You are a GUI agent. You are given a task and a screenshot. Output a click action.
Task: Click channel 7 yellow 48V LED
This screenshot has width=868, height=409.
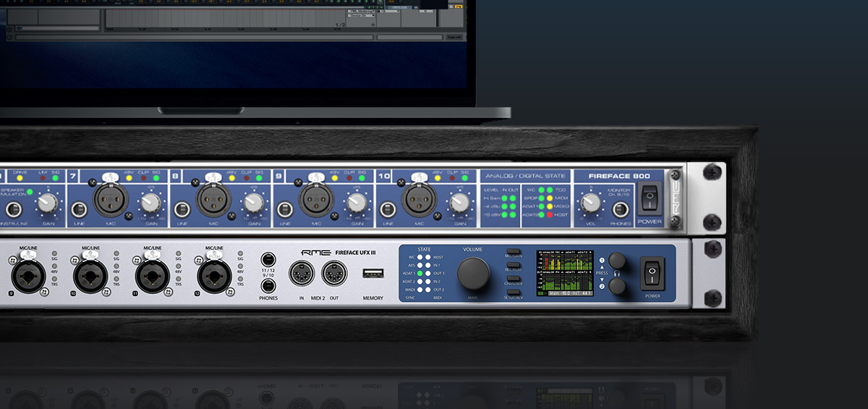pyautogui.click(x=129, y=178)
